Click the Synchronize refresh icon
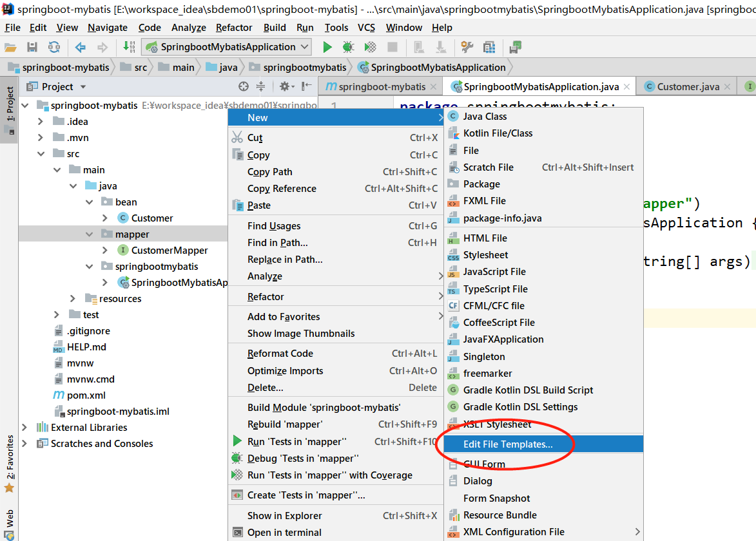Image resolution: width=756 pixels, height=541 pixels. pyautogui.click(x=54, y=47)
